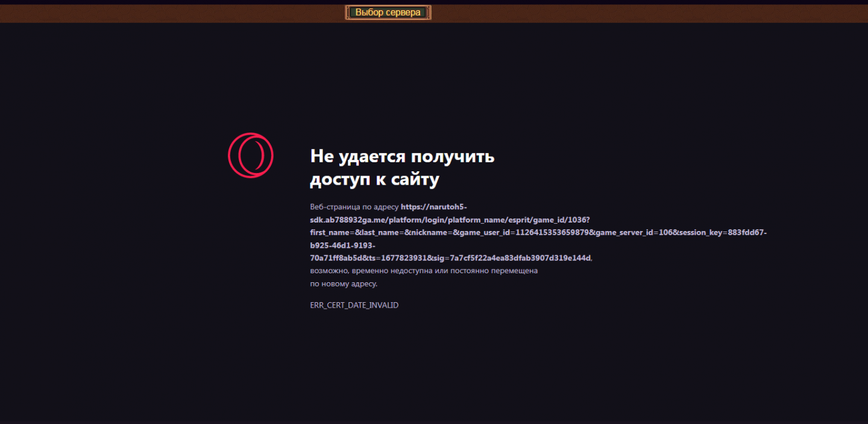Click the heading line 'Не удается получить'
Image resolution: width=868 pixels, height=424 pixels.
pyautogui.click(x=402, y=156)
